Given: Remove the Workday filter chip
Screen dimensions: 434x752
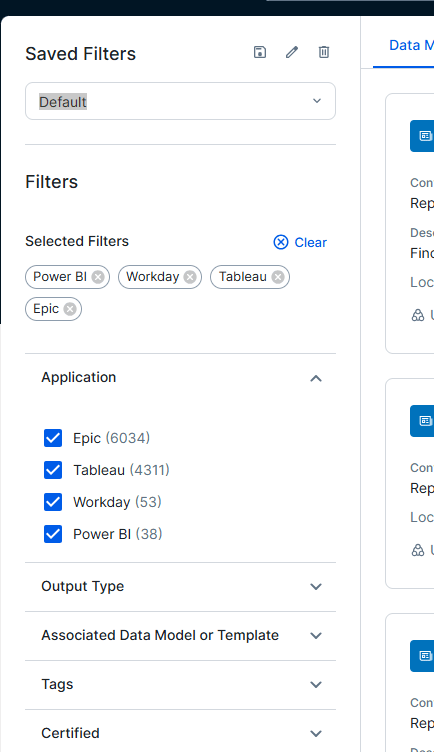Looking at the screenshot, I should (190, 277).
